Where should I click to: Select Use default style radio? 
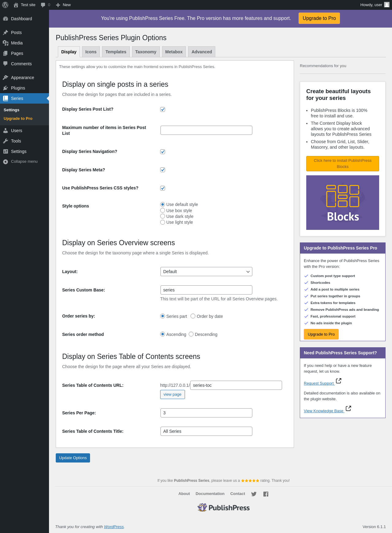[x=163, y=204]
